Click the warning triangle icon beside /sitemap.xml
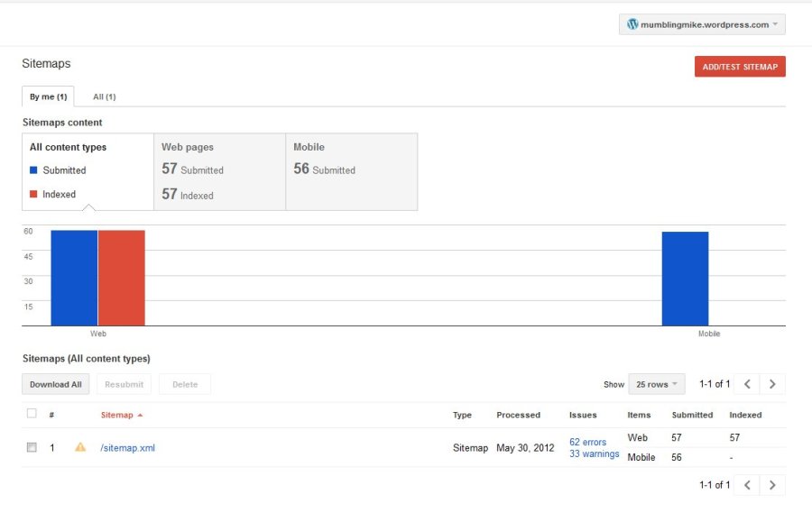The height and width of the screenshot is (513, 812). coord(80,447)
